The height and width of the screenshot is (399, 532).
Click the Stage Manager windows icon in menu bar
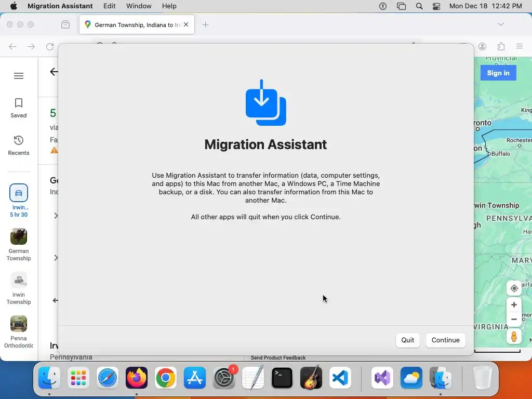point(402,6)
